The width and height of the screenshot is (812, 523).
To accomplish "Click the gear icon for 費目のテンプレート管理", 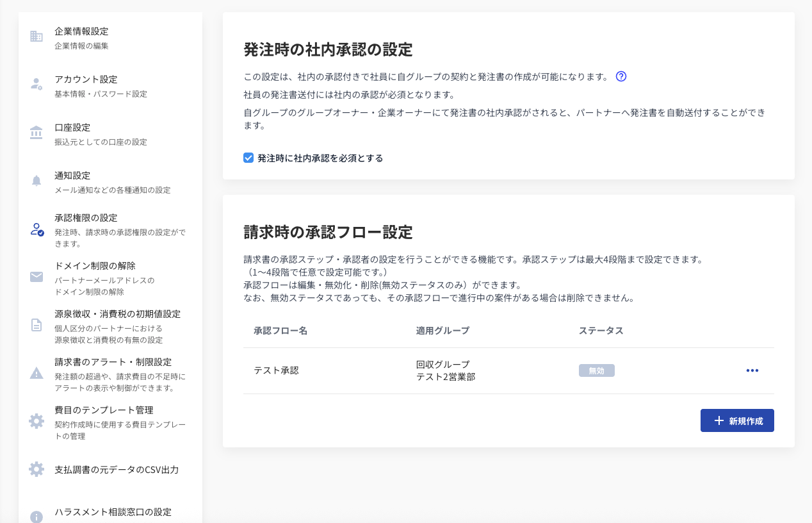I will 37,421.
